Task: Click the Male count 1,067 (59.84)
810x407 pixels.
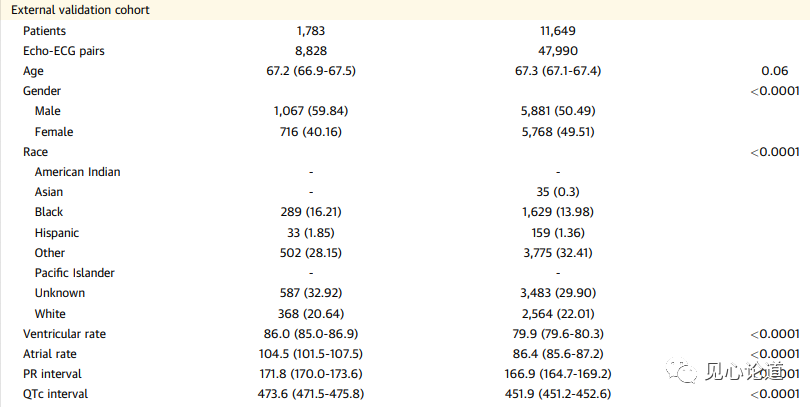Action: point(311,111)
